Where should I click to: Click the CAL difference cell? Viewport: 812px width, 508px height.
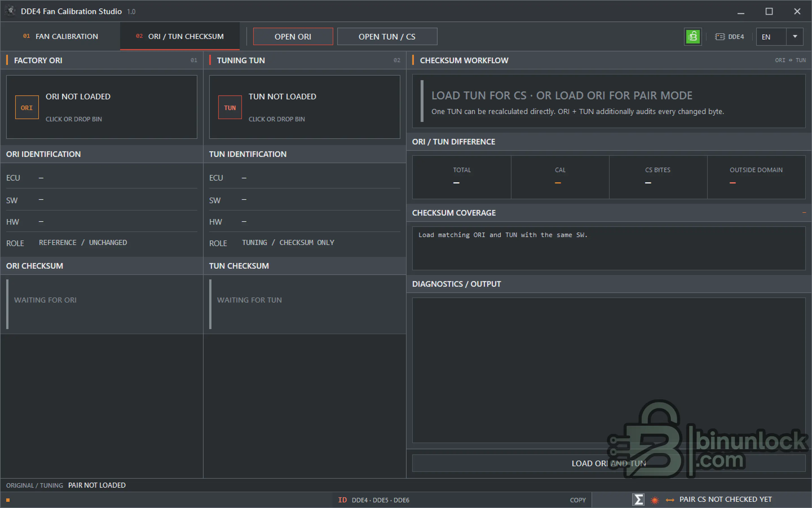point(560,177)
